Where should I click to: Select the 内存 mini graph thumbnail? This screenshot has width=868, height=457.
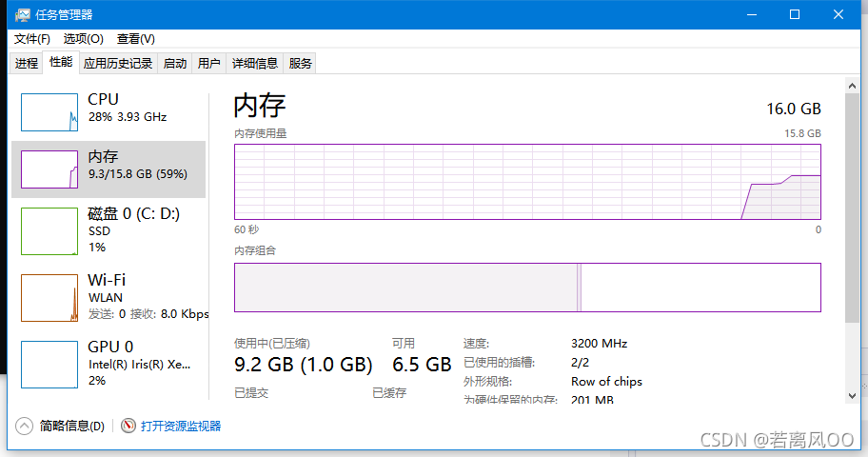tap(49, 169)
